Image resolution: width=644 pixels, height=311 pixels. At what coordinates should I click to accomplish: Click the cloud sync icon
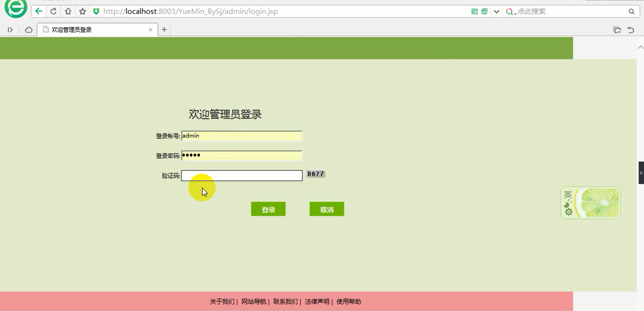click(x=29, y=30)
